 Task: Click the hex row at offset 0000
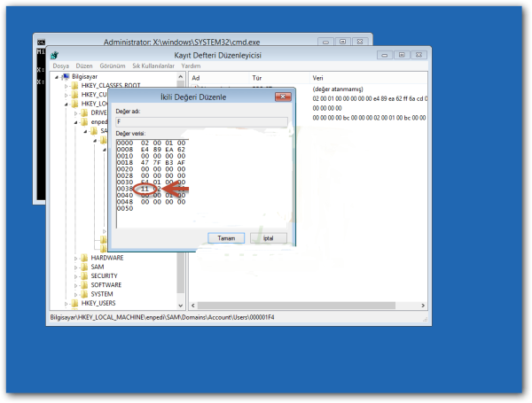151,143
